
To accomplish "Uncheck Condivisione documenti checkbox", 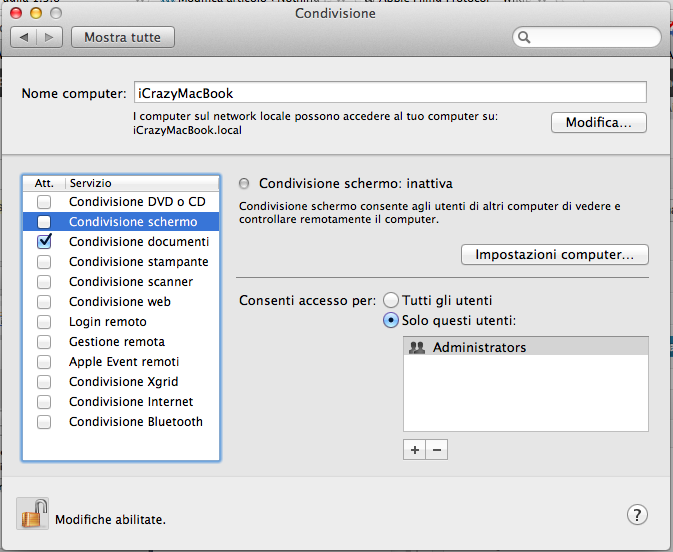I will click(x=44, y=242).
